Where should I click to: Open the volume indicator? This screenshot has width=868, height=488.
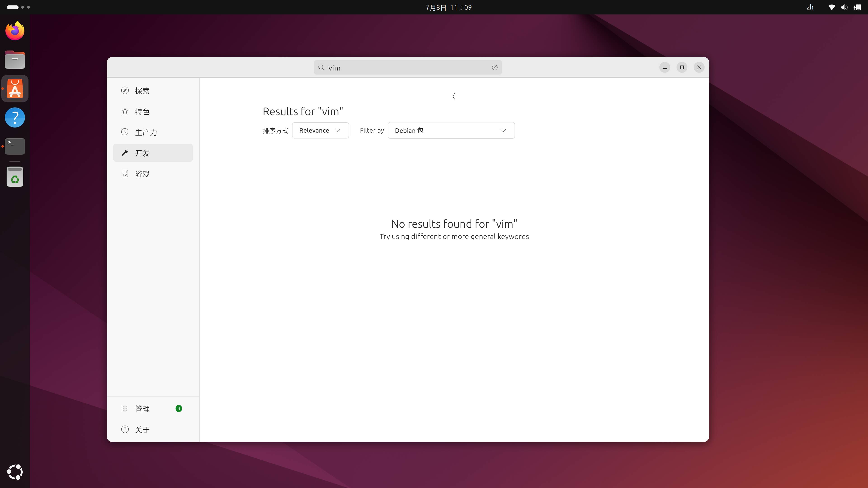(x=844, y=7)
